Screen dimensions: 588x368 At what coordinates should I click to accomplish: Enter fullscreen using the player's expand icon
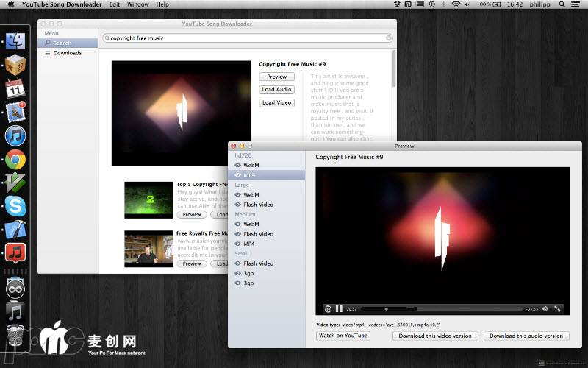coord(558,308)
